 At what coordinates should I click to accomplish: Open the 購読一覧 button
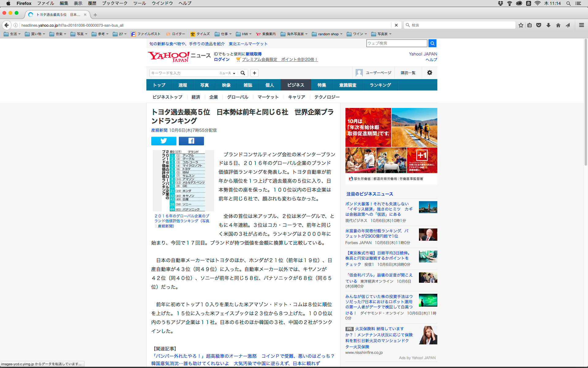(408, 73)
